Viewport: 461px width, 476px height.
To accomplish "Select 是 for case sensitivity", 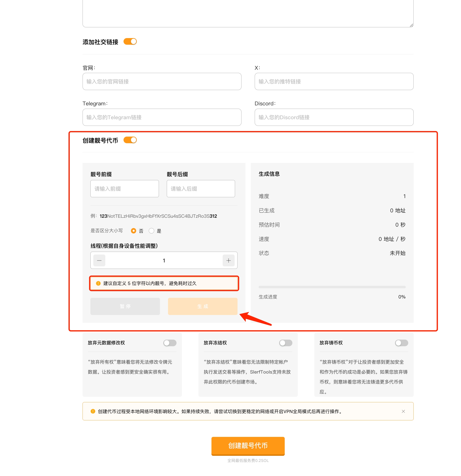I will tap(151, 231).
